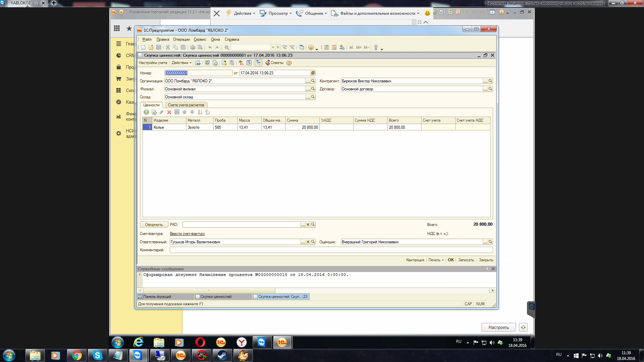Open Действия dropdown in document toolbar
The width and height of the screenshot is (644, 362).
181,63
